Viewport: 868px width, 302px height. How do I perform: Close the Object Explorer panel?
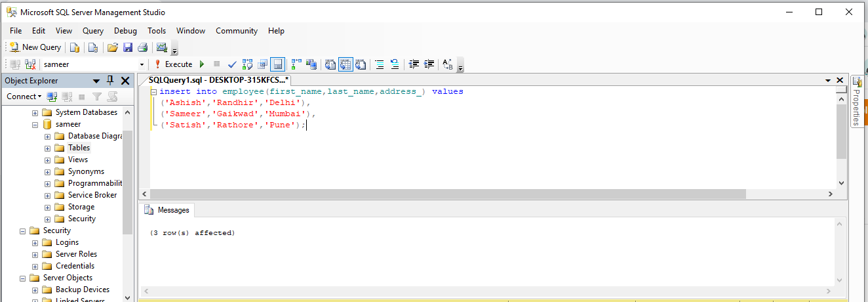pos(125,81)
